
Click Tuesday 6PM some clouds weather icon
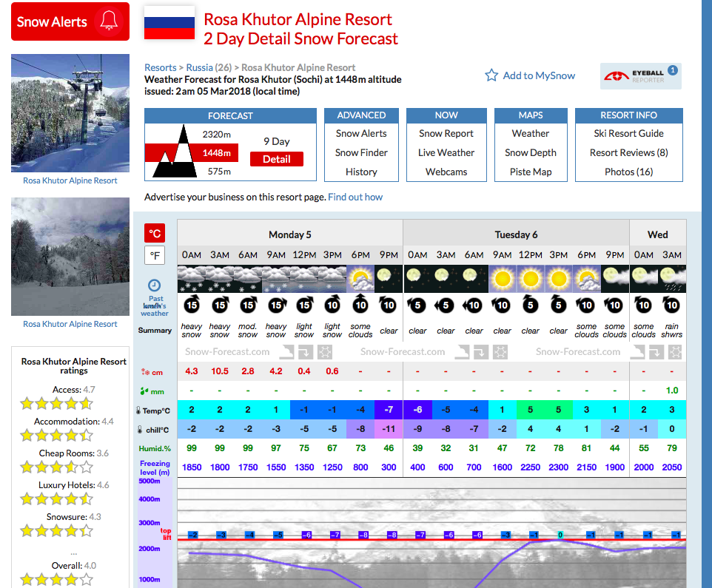587,279
